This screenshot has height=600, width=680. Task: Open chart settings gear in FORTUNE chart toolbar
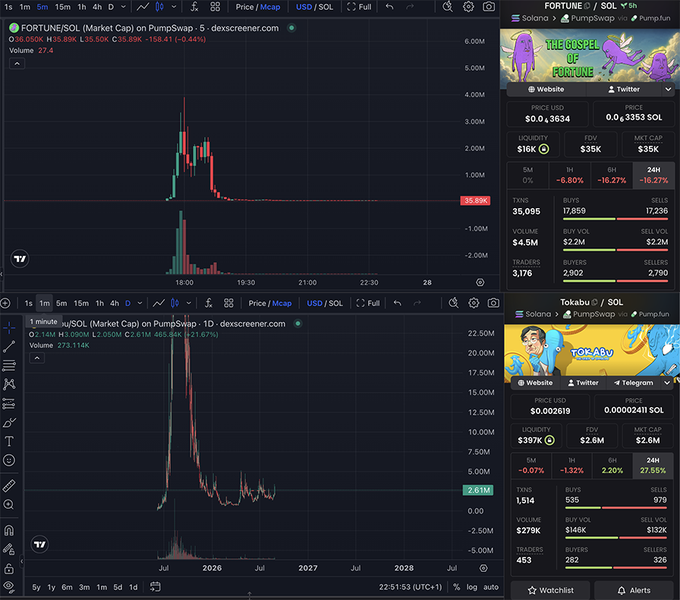pos(468,7)
